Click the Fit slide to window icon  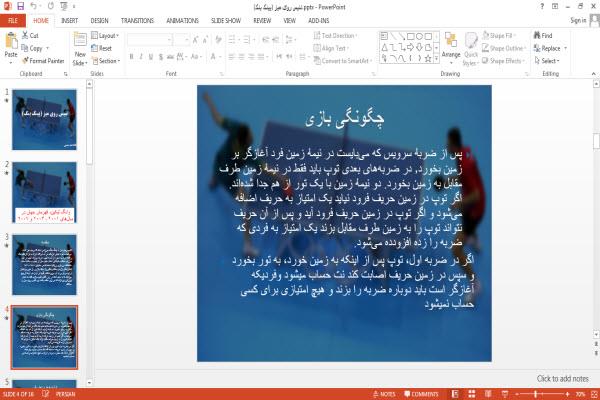pos(594,394)
